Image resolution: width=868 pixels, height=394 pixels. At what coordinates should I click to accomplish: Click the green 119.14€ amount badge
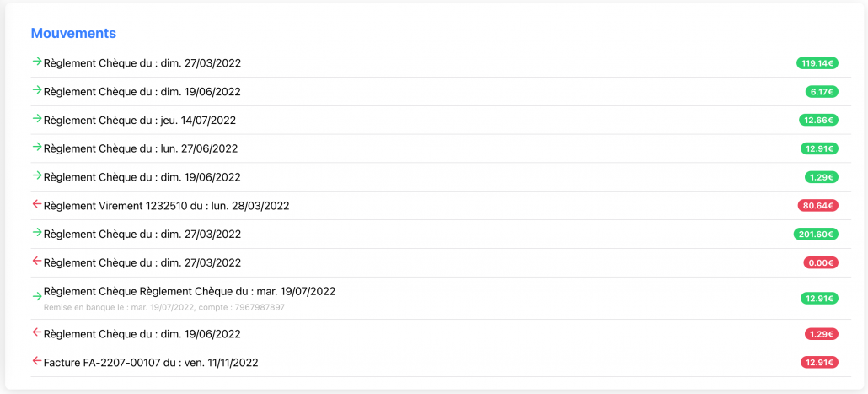tap(817, 63)
